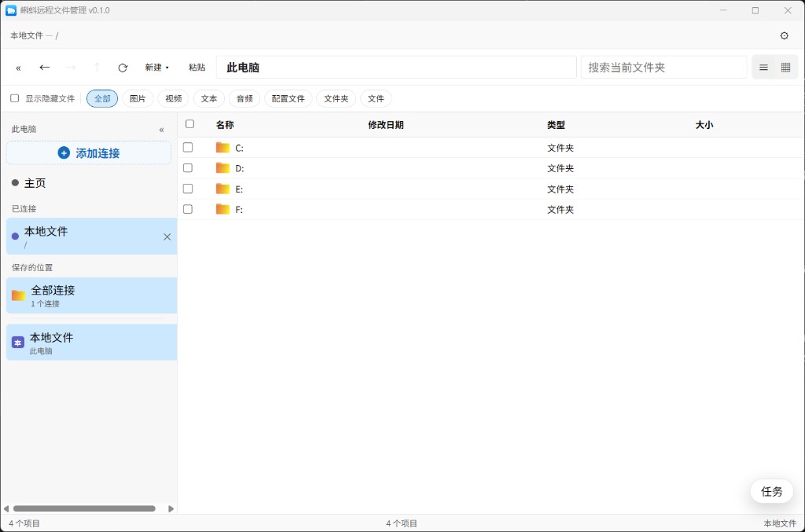Click the 此电脑 address bar

pyautogui.click(x=396, y=68)
